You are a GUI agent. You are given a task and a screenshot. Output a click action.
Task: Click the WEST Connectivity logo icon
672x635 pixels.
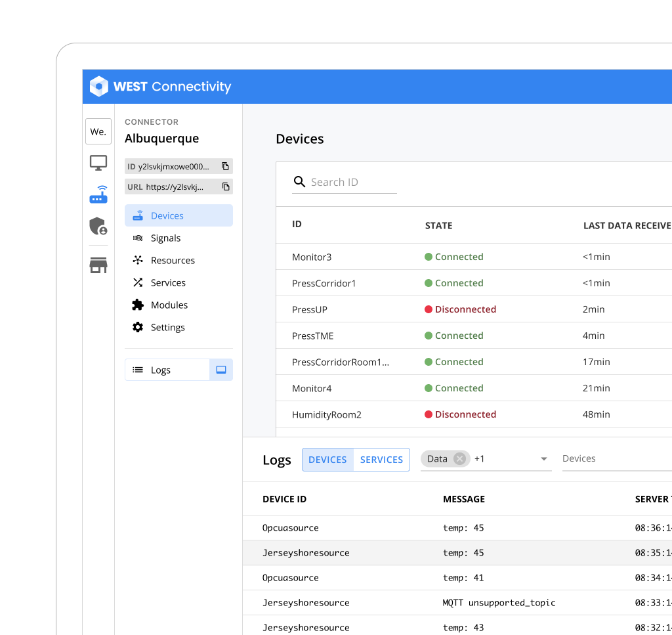[98, 86]
